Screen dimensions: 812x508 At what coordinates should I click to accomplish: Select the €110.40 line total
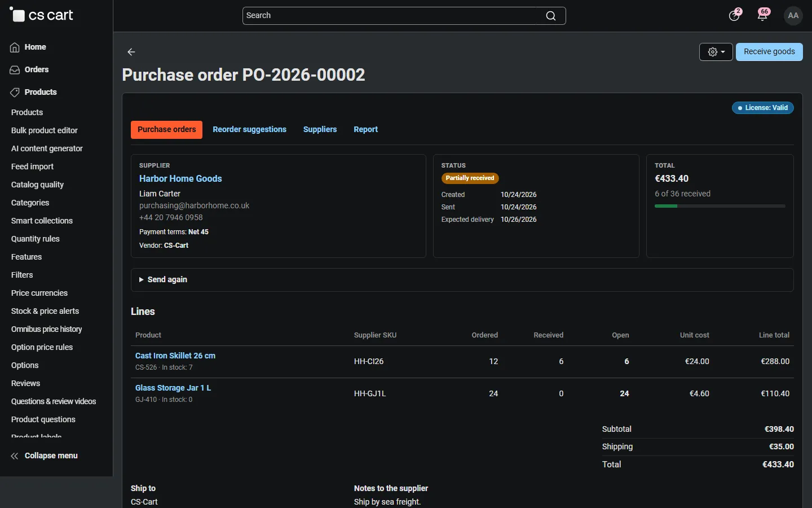(775, 394)
